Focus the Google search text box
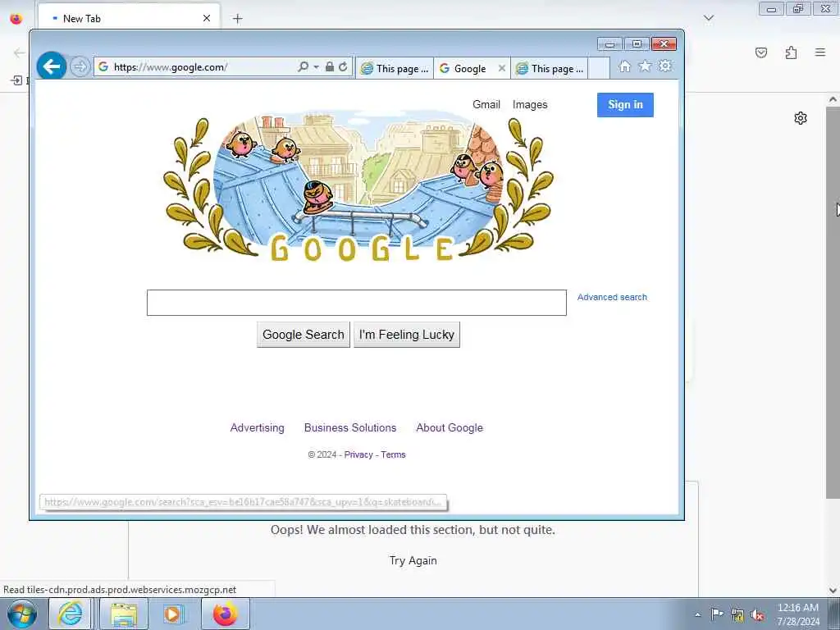Image resolution: width=840 pixels, height=630 pixels. [x=356, y=303]
